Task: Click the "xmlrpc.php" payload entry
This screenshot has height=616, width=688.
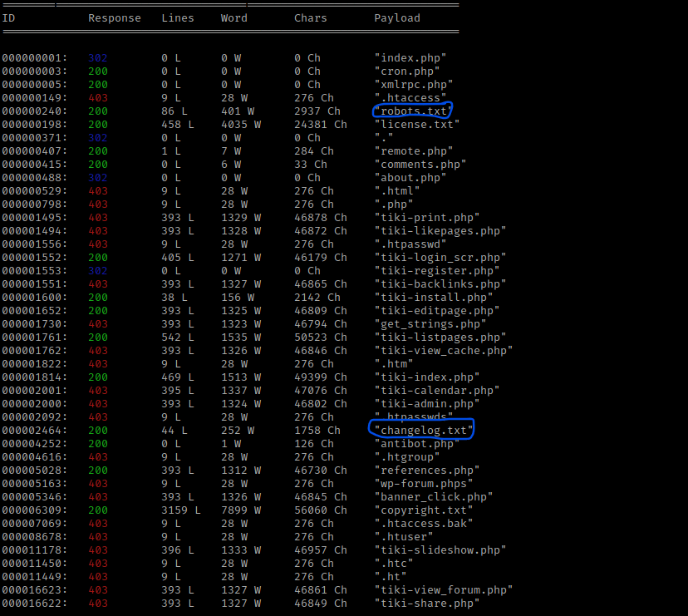Action: pyautogui.click(x=413, y=84)
